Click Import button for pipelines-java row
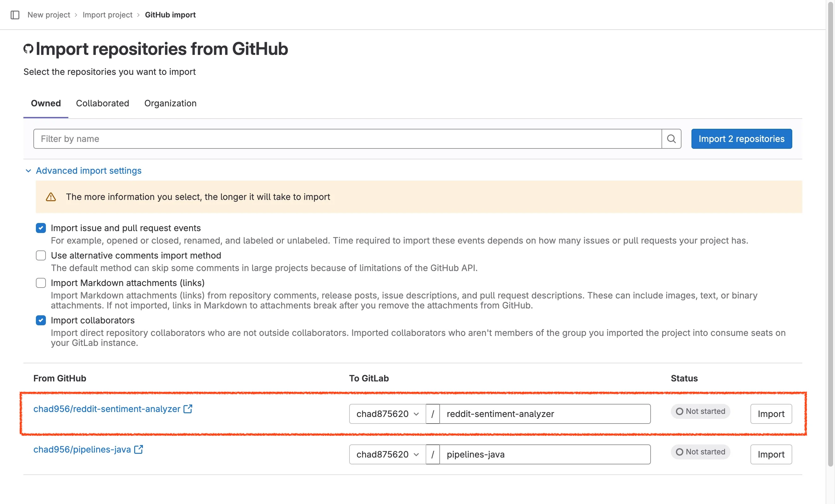Screen dimensions: 835x504 771,454
